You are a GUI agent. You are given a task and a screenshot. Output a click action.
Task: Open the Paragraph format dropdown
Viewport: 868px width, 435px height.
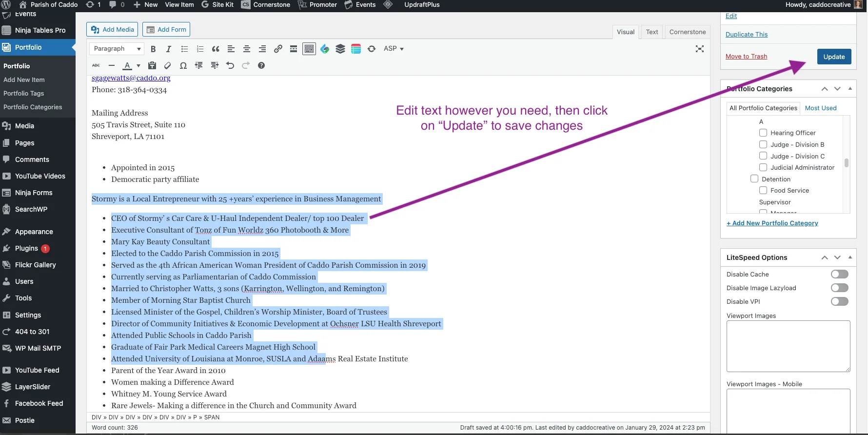coord(117,49)
